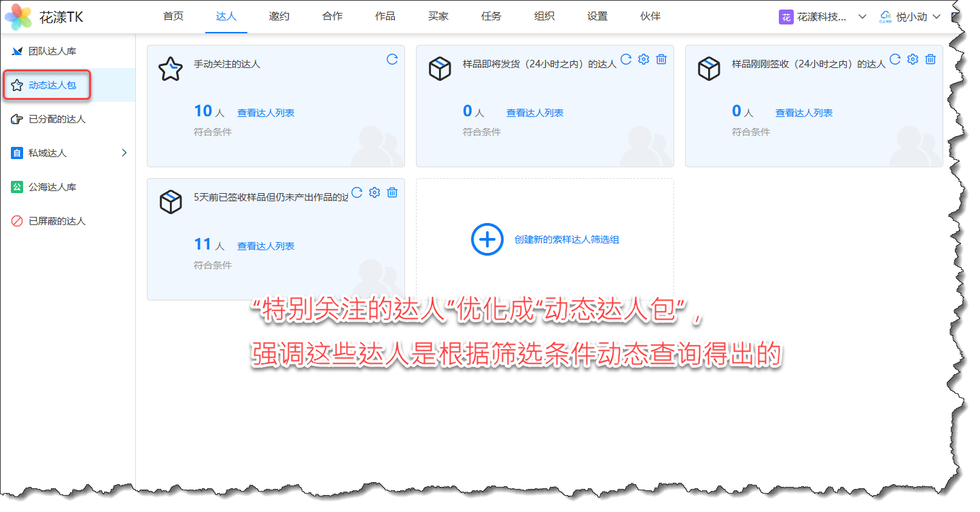Open 公海达人库 in sidebar
The height and width of the screenshot is (512, 980).
point(57,187)
